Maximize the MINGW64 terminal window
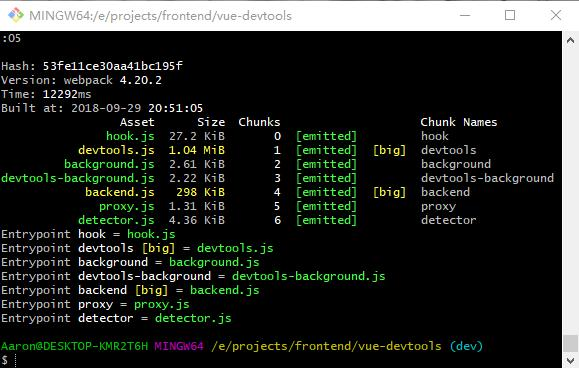579x368 pixels. pyautogui.click(x=510, y=15)
